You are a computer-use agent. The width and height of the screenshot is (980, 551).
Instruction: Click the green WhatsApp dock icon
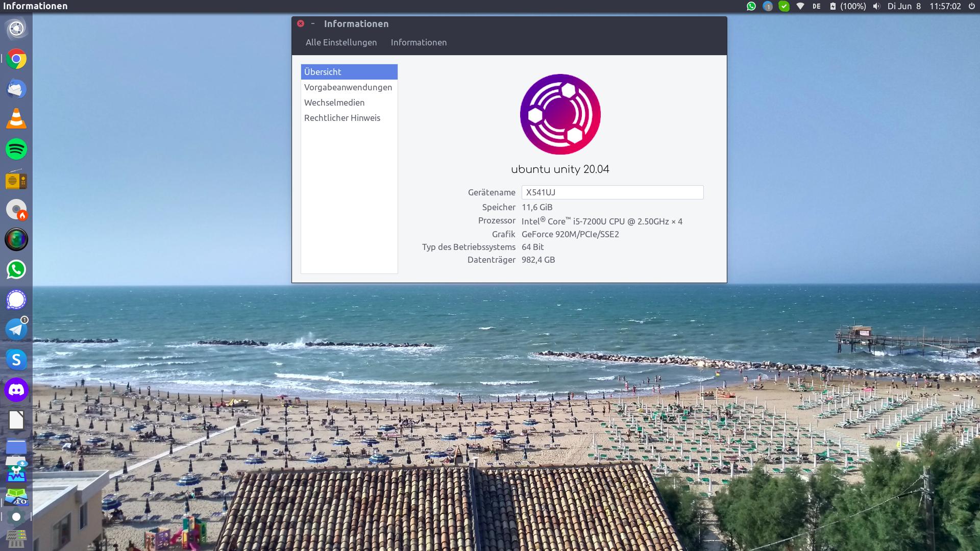16,269
